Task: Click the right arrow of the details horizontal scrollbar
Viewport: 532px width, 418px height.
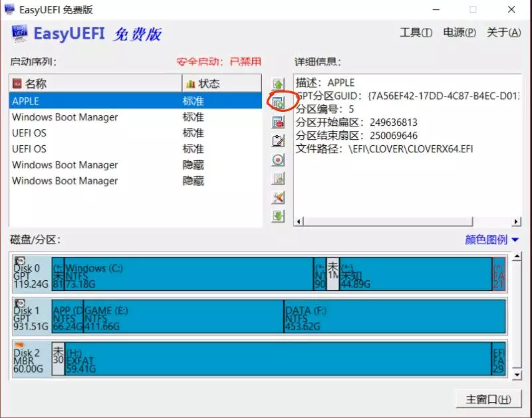Action: coord(516,222)
